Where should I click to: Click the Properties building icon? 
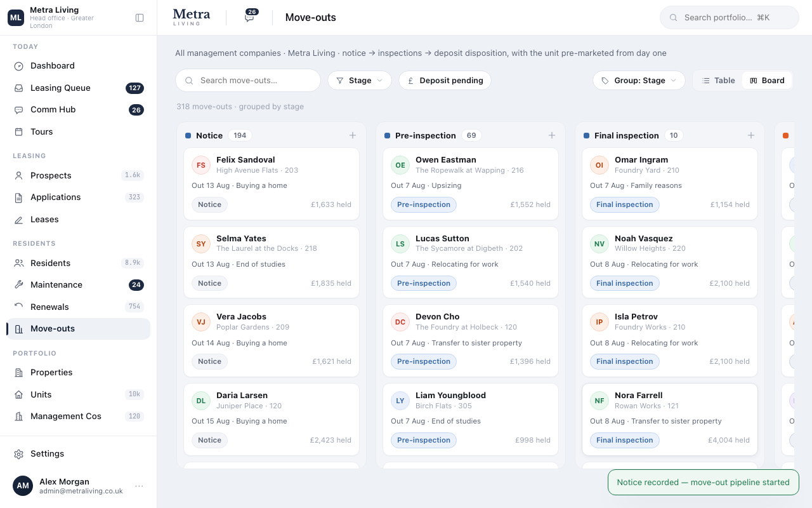tap(18, 373)
